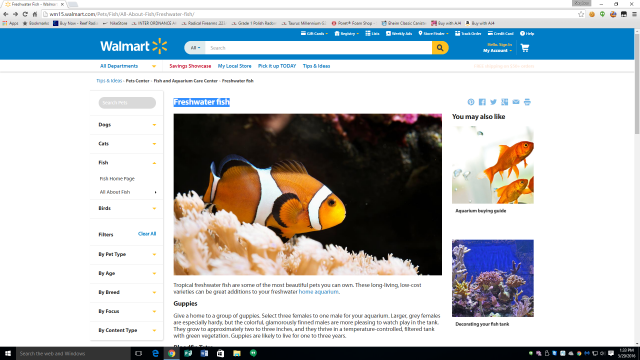
Task: Open Aquarium buying guide thumbnail
Action: 493,165
